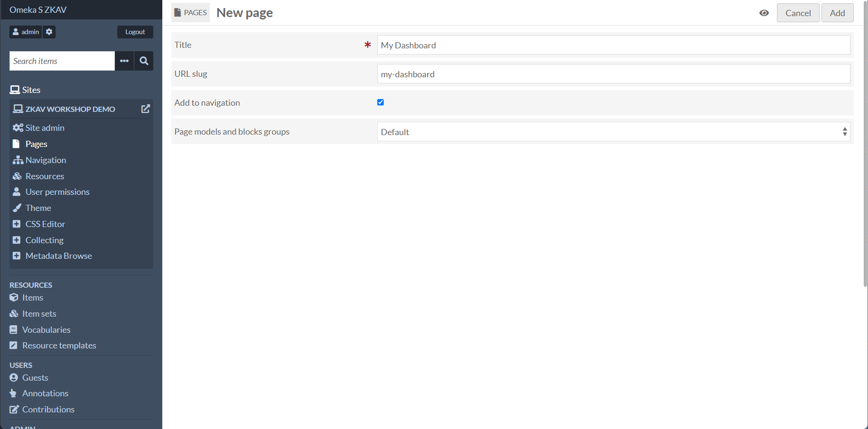The height and width of the screenshot is (429, 868).
Task: Click the search magnifier icon
Action: [144, 61]
